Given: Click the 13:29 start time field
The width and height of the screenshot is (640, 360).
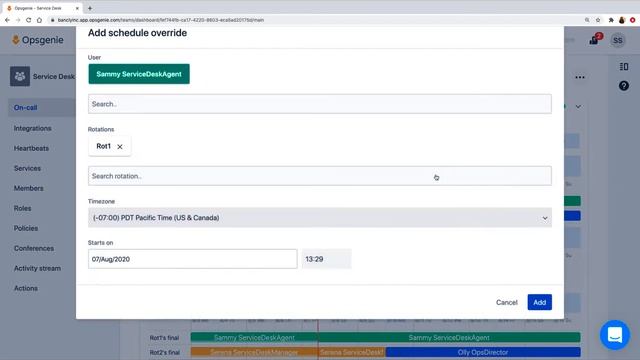Looking at the screenshot, I should click(x=327, y=259).
